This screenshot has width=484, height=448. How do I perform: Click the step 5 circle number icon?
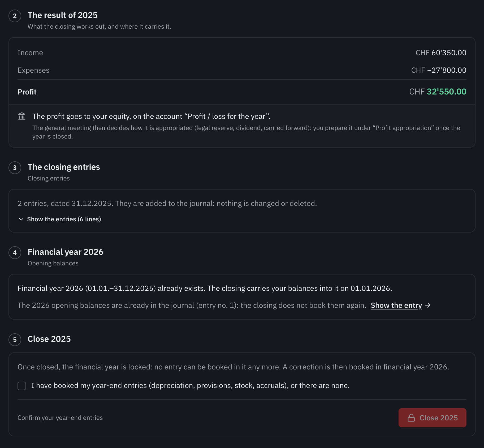pos(15,340)
